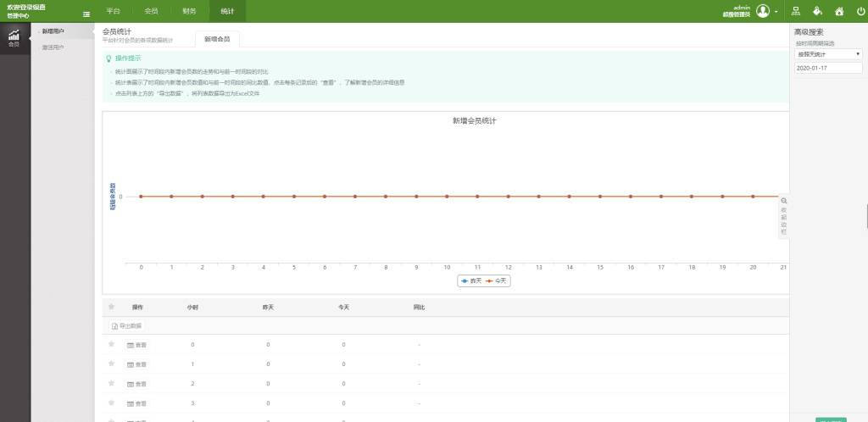This screenshot has width=868, height=422.
Task: Star the row for hour 1
Action: [111, 364]
